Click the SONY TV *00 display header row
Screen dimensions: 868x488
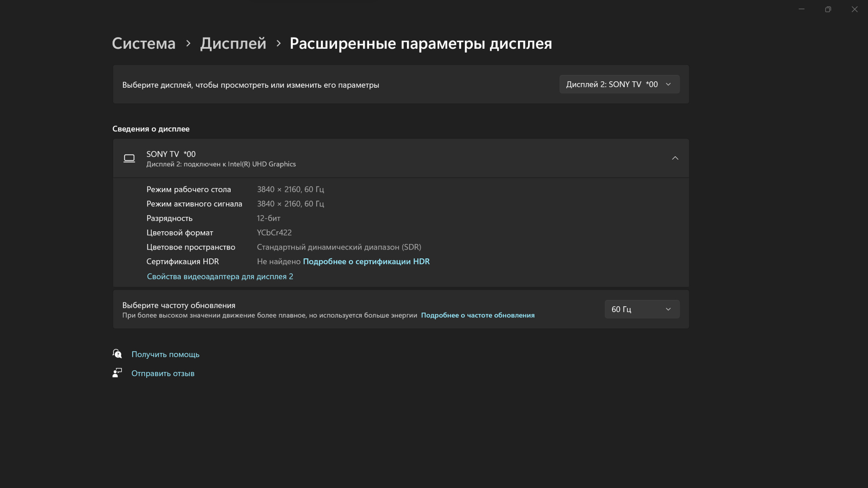381,158
